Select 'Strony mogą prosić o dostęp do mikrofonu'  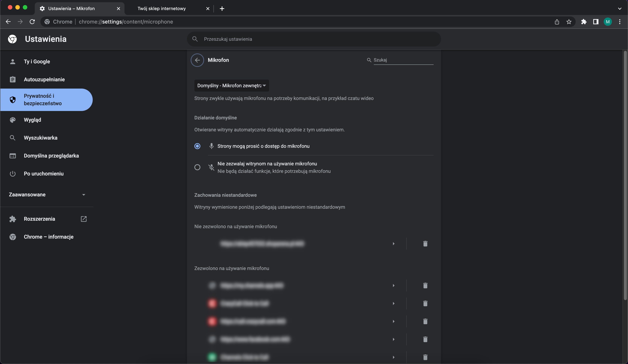197,146
